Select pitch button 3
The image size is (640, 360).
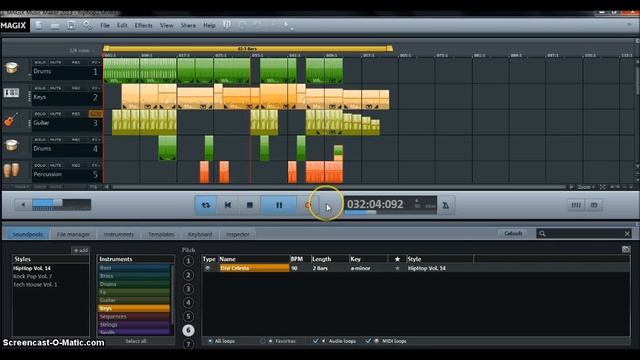click(188, 289)
